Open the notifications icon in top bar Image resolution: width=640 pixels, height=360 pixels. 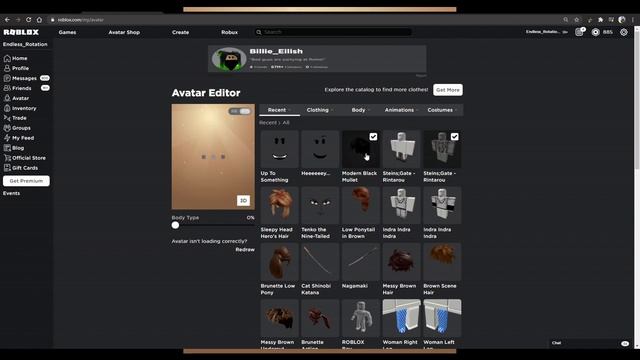click(579, 32)
